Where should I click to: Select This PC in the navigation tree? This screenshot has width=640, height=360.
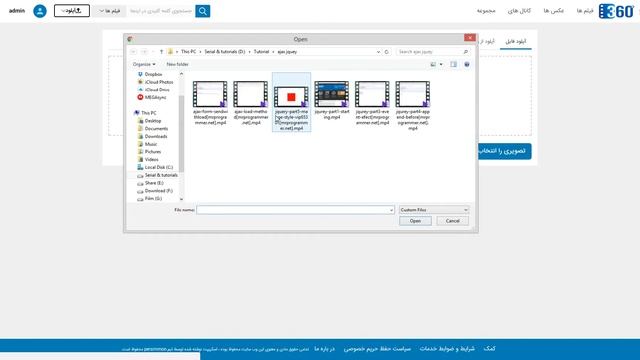coord(149,113)
